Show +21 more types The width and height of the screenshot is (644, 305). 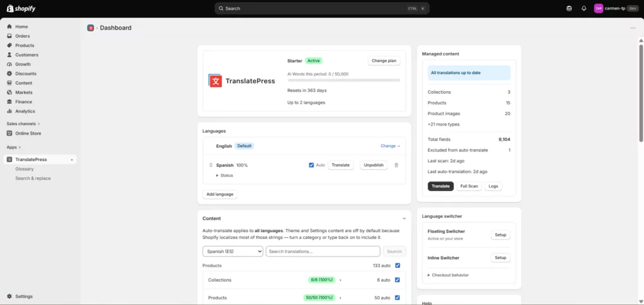[x=443, y=125]
